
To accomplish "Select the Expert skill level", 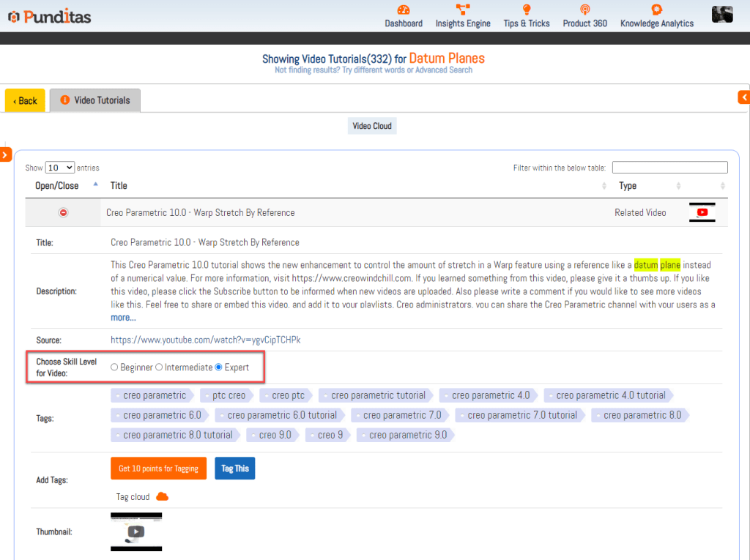I will click(x=219, y=367).
